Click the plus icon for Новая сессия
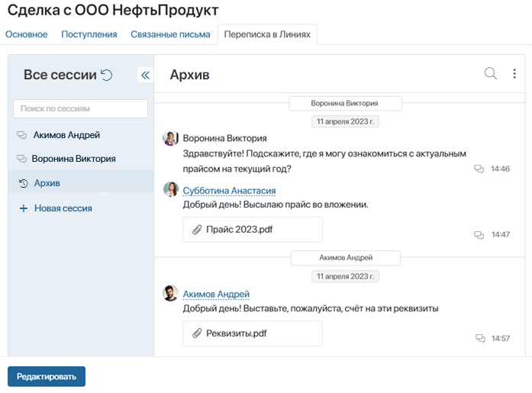Viewport: 532px width, 393px height. (24, 208)
